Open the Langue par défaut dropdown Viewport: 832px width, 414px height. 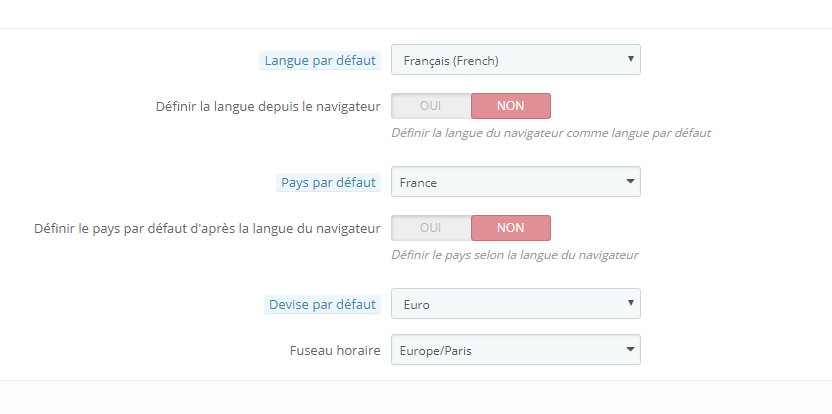pos(505,60)
